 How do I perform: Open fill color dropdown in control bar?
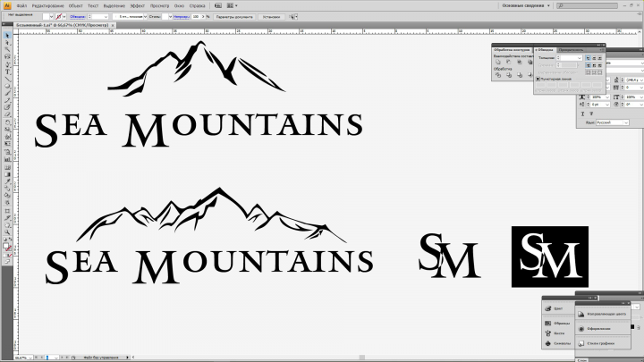tap(51, 17)
